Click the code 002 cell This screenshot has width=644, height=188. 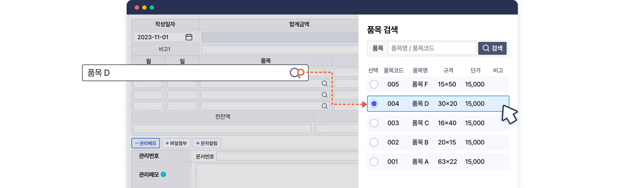coord(393,143)
